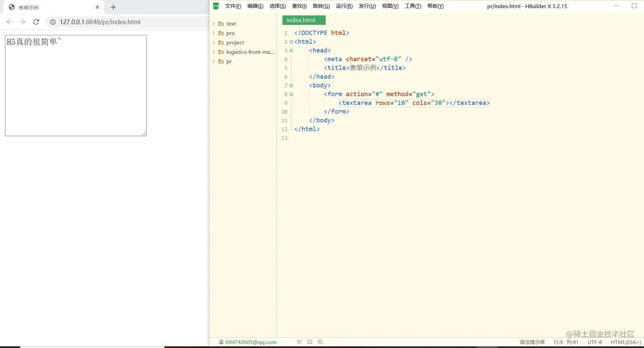Collapse the form tag fold on line 8

[291, 94]
